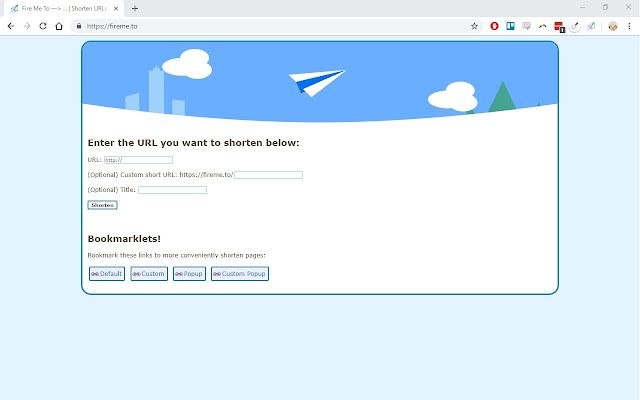Go back to the previous page
Viewport: 640px width, 400px height.
pyautogui.click(x=11, y=26)
